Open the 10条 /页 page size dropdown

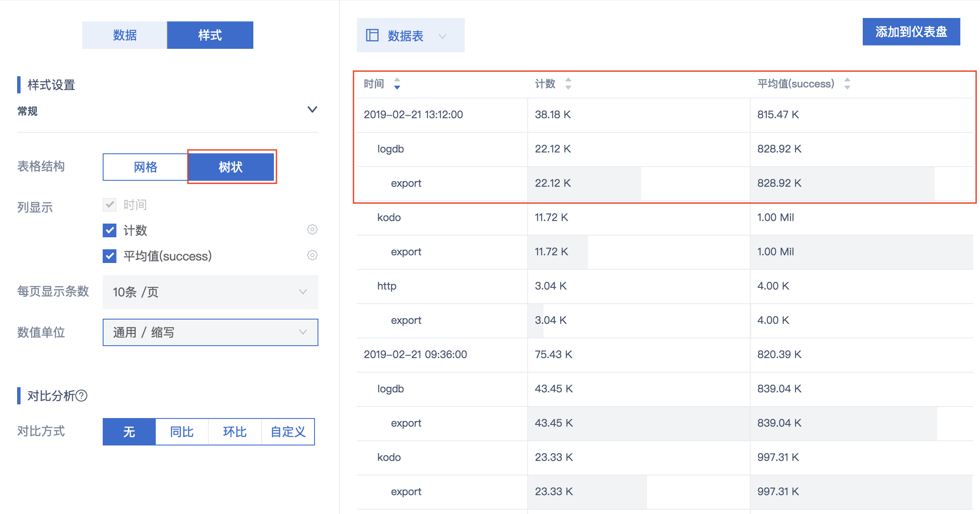(x=211, y=292)
